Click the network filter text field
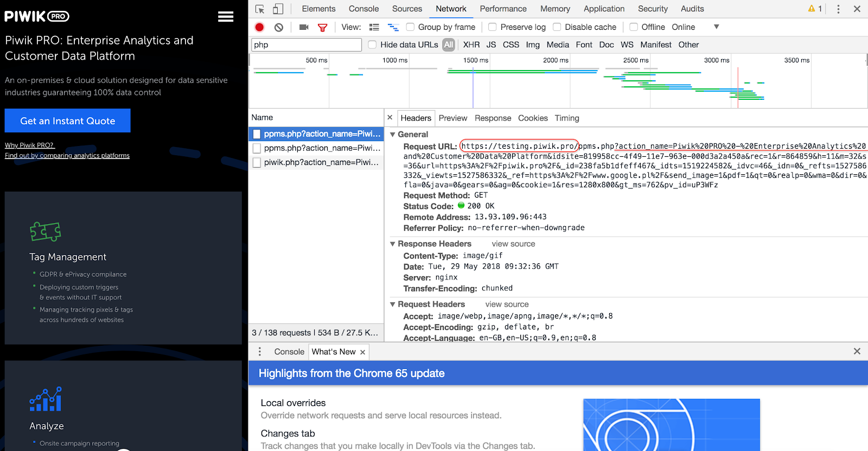This screenshot has height=451, width=868. (x=307, y=45)
